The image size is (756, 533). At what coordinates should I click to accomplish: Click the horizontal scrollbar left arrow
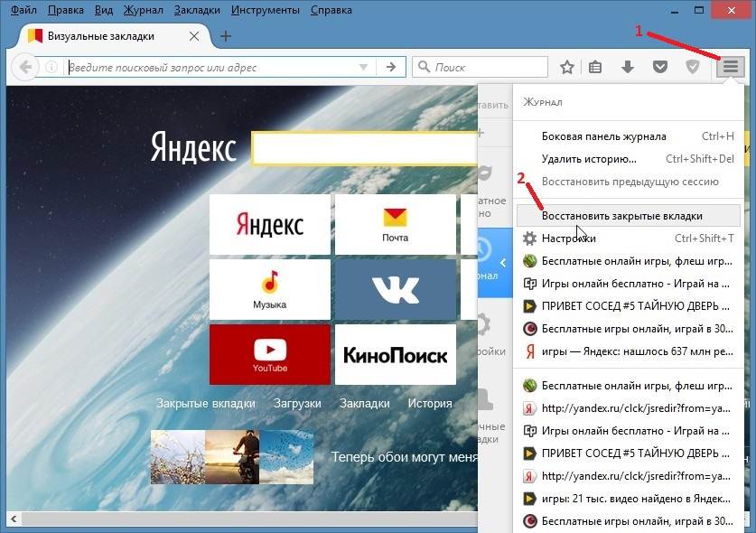[x=14, y=519]
